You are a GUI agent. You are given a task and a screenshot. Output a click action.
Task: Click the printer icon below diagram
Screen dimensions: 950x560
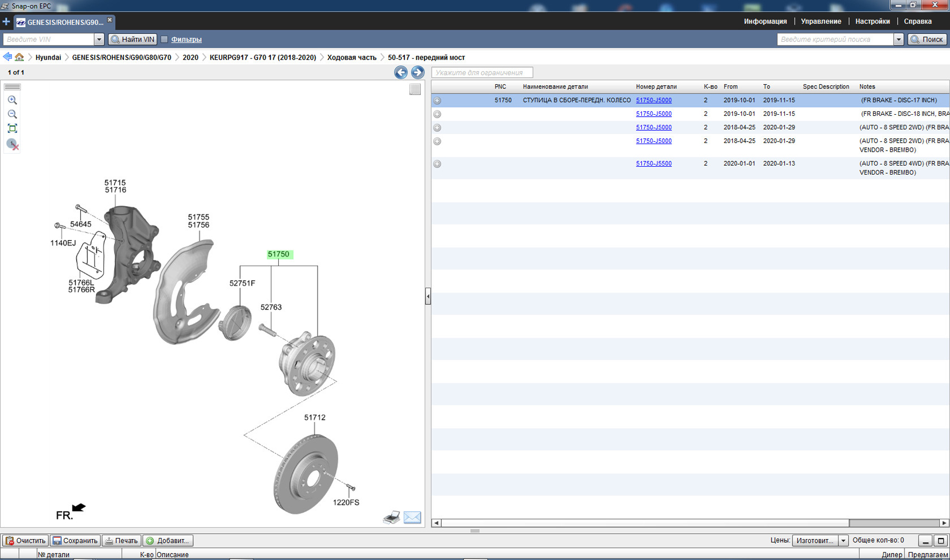pos(391,517)
